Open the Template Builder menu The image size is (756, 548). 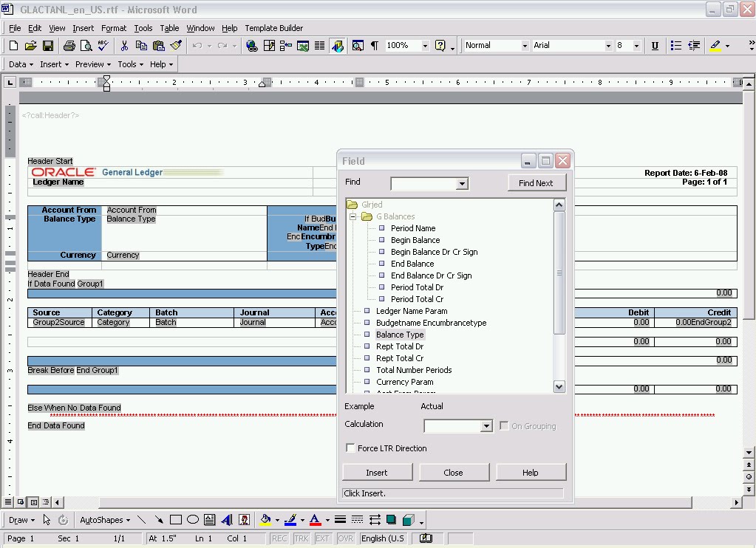click(x=273, y=27)
